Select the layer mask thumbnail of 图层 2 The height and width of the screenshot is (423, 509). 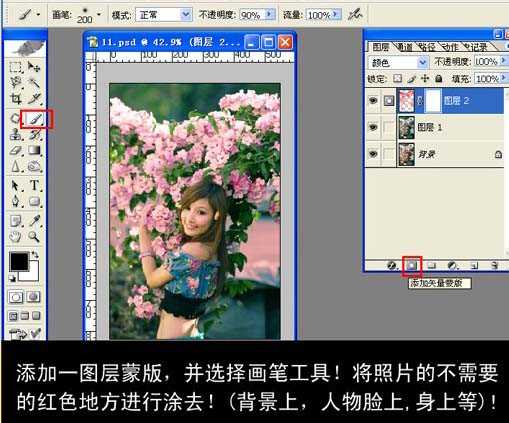coord(433,100)
